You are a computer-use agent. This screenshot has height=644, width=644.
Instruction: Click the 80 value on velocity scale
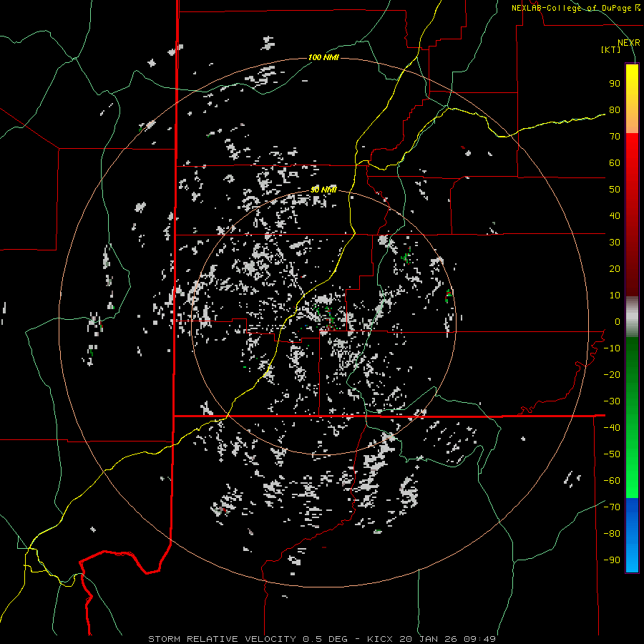click(615, 110)
